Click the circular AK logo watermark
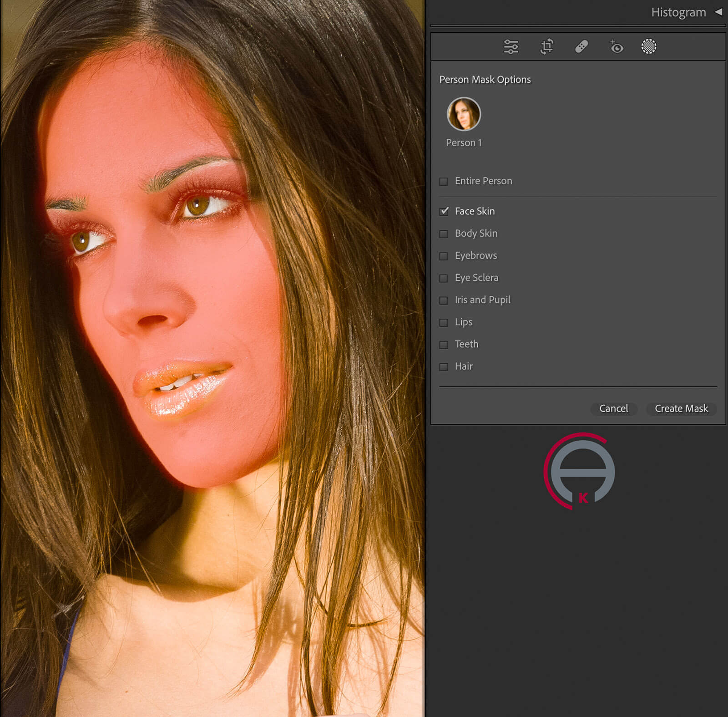This screenshot has height=717, width=728. coord(580,471)
